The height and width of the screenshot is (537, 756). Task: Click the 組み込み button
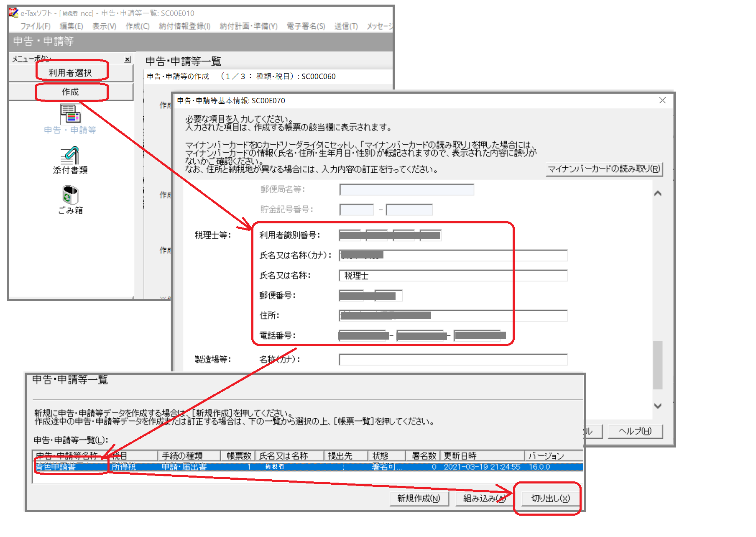click(484, 498)
